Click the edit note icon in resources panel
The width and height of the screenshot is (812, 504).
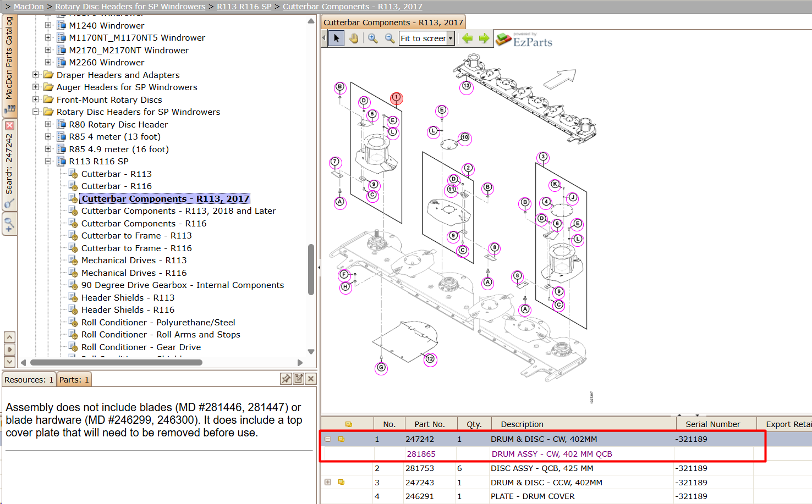coord(299,379)
